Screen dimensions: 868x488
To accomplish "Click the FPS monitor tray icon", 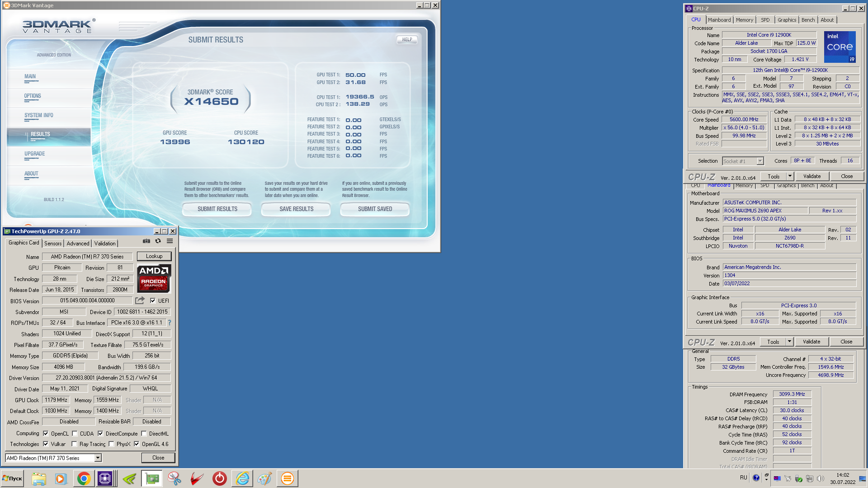I will 777,478.
